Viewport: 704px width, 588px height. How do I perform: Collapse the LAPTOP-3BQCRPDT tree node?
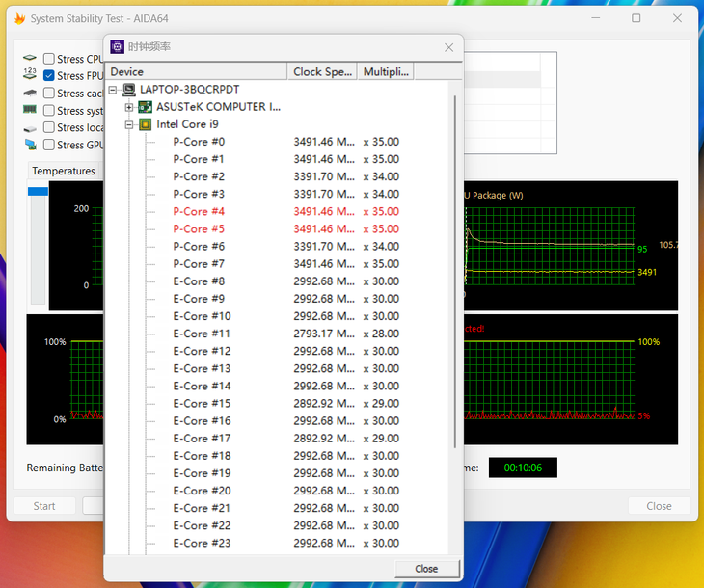[x=113, y=90]
